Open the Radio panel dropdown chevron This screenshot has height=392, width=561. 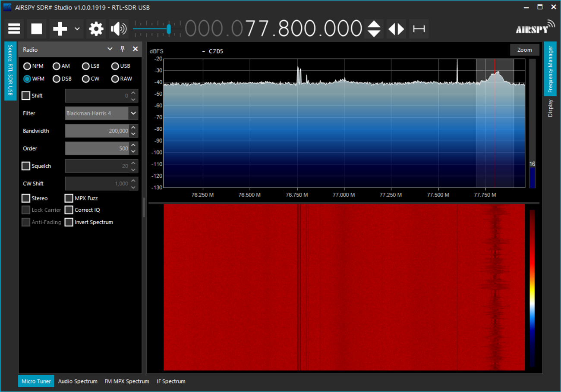point(110,49)
